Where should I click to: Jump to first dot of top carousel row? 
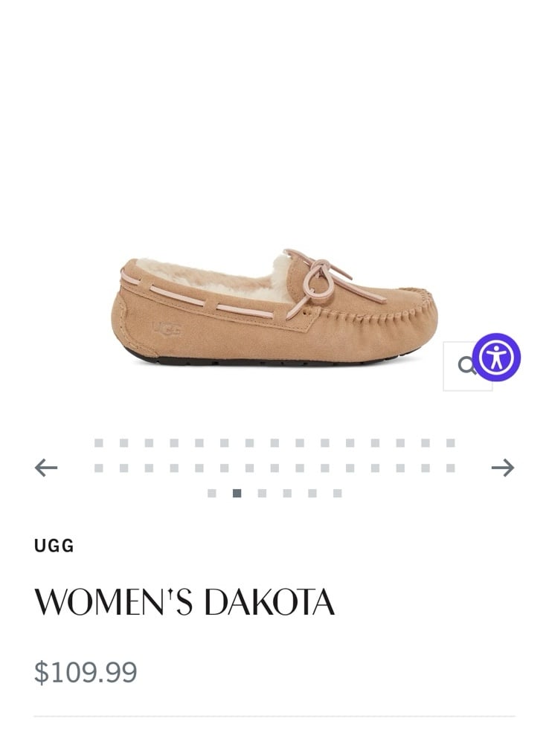click(99, 443)
